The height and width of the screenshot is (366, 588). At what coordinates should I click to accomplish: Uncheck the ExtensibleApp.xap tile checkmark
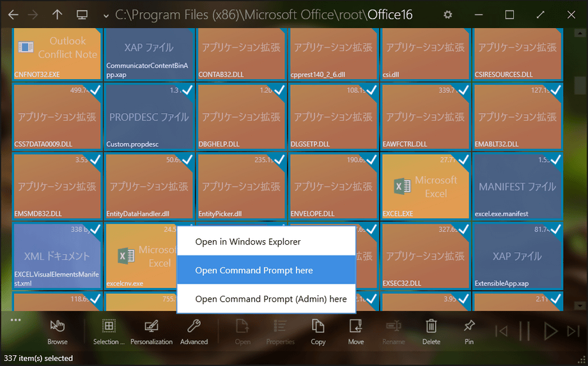coord(556,229)
